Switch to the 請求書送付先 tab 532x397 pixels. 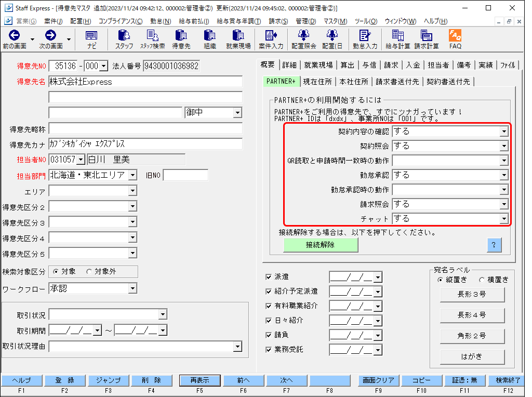click(x=397, y=82)
